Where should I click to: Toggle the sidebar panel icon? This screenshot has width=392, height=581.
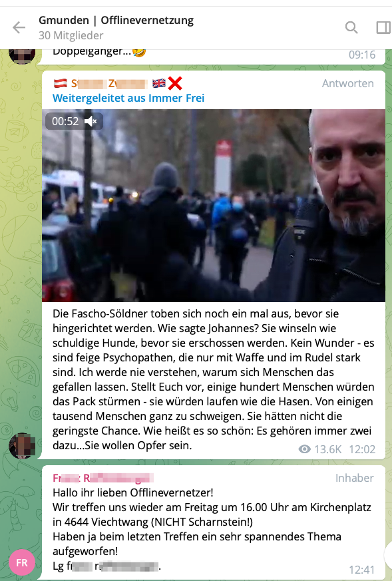coord(383,27)
